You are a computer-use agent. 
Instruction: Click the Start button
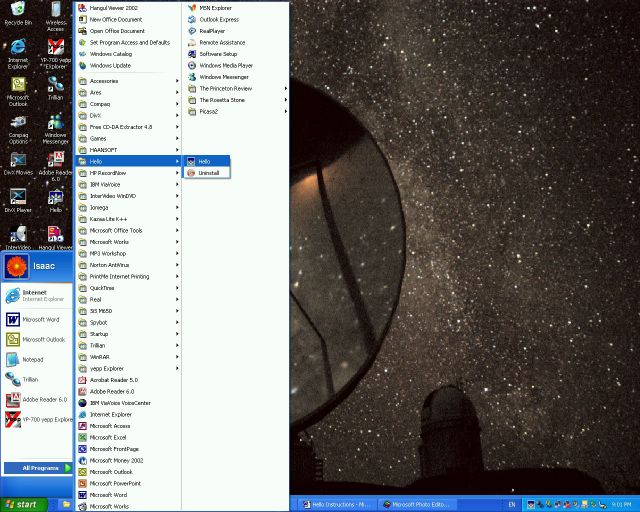23,505
